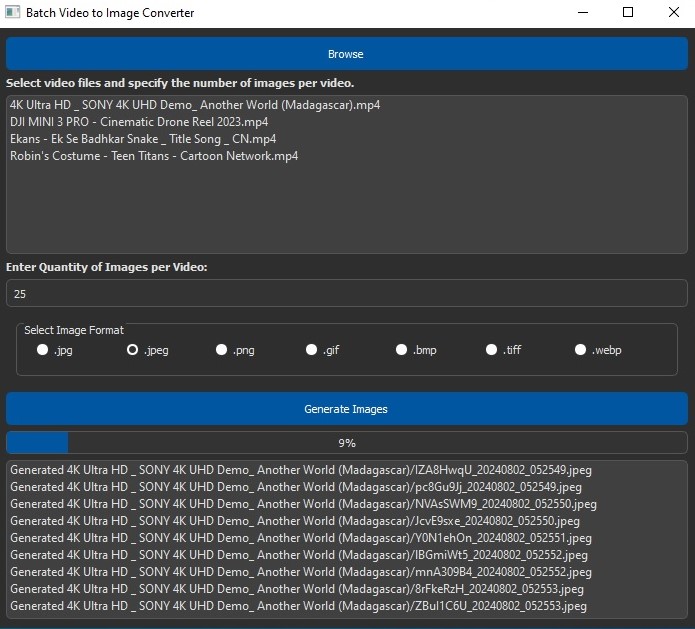The height and width of the screenshot is (629, 695).
Task: Click the IZA8HwqU generated log line
Action: (x=295, y=469)
